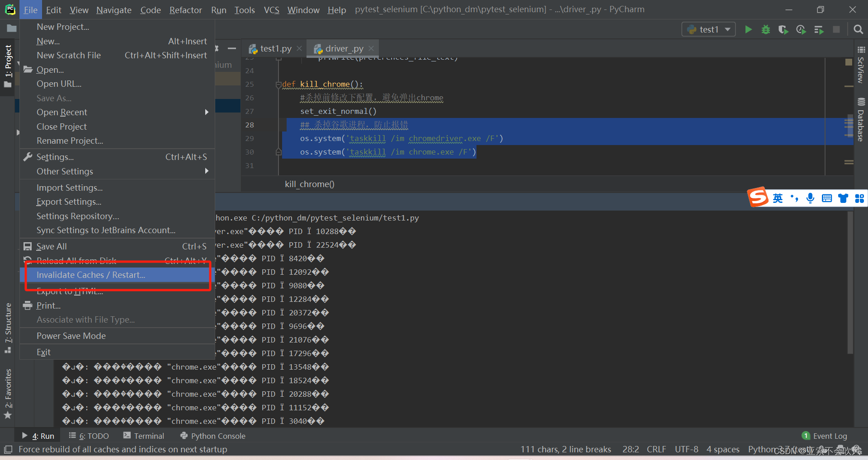
Task: Open the Python Console
Action: [217, 436]
